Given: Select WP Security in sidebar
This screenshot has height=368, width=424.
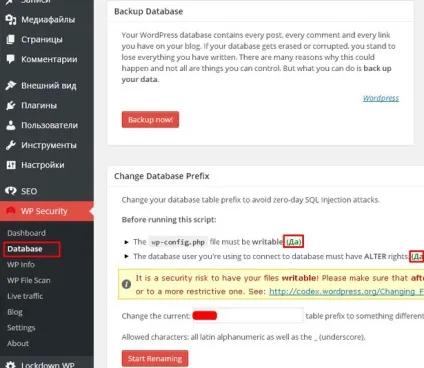Looking at the screenshot, I should [x=47, y=211].
